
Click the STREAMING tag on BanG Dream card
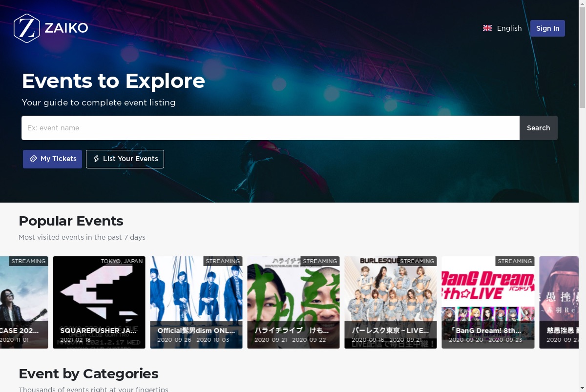pyautogui.click(x=515, y=261)
